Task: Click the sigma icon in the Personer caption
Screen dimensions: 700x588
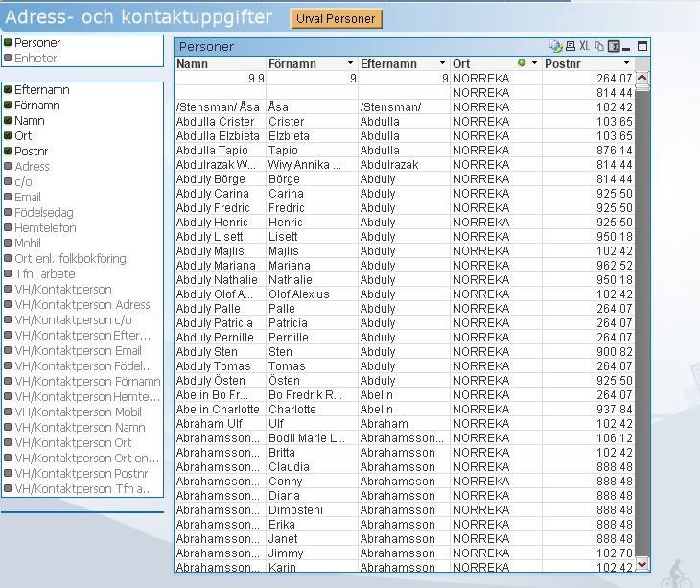Action: point(614,46)
